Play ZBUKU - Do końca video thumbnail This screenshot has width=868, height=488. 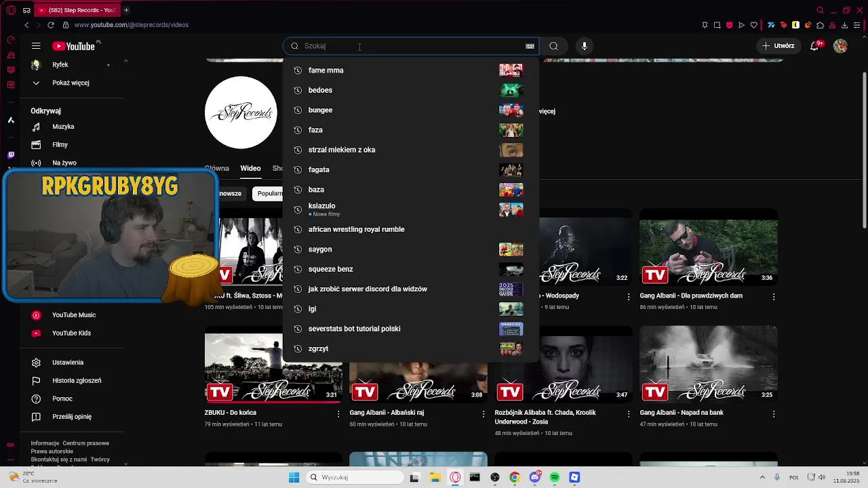coord(273,365)
